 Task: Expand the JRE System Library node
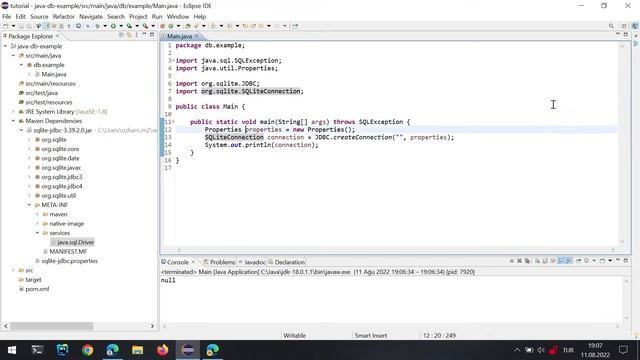click(x=13, y=111)
